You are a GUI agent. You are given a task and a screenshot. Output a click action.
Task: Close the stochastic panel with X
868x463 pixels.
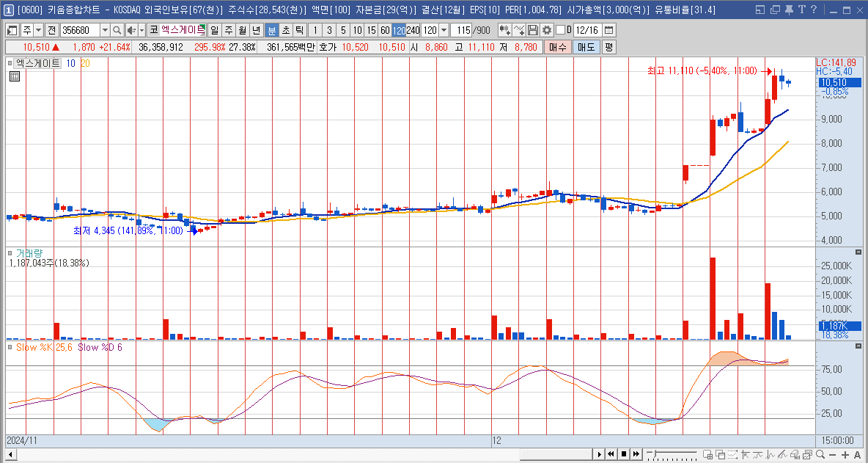point(858,346)
